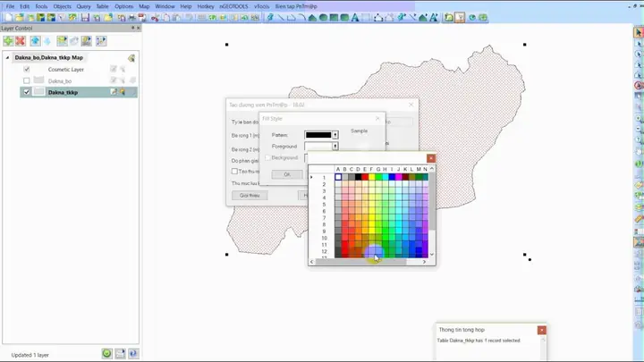Pick the magenta swatch in palette row 1

(398, 177)
